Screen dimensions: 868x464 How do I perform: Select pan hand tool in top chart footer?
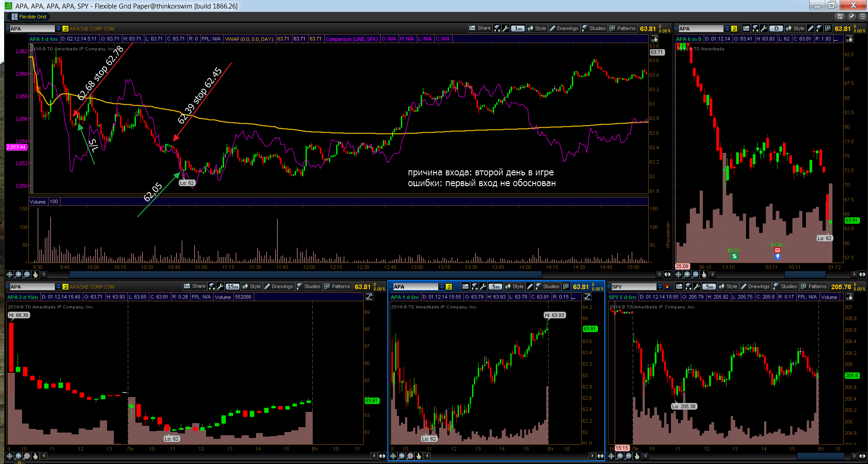(x=35, y=274)
